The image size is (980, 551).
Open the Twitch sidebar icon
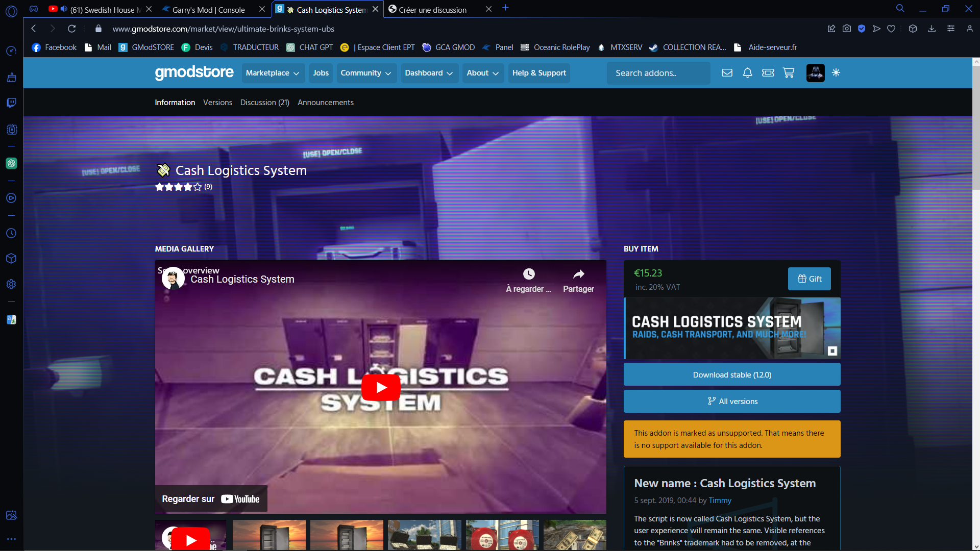click(x=11, y=103)
